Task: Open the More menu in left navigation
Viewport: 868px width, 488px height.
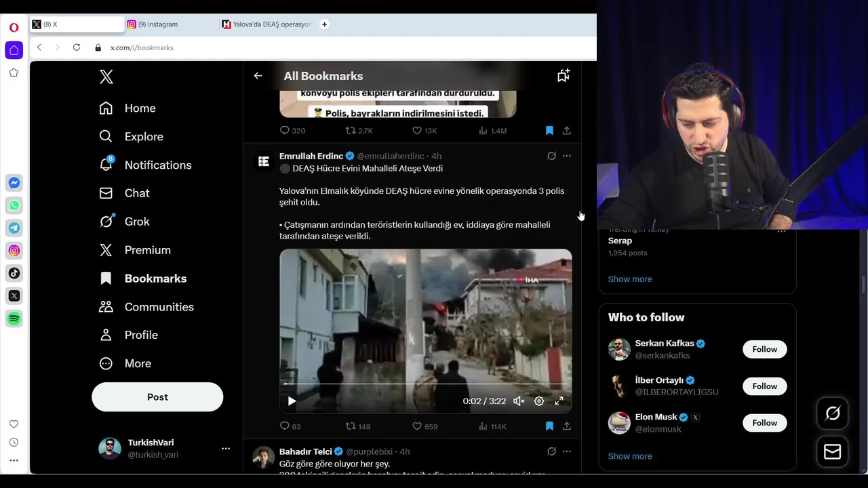Action: pos(125,363)
